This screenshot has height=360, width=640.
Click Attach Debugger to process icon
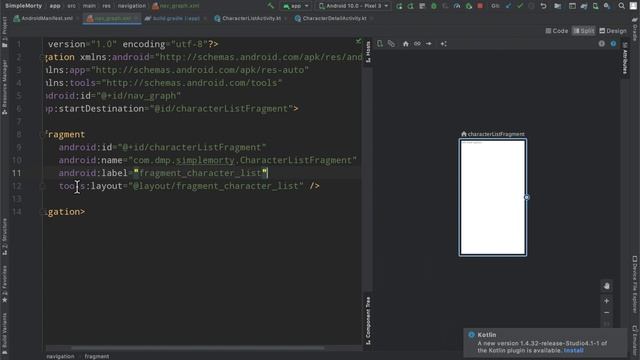tap(469, 6)
